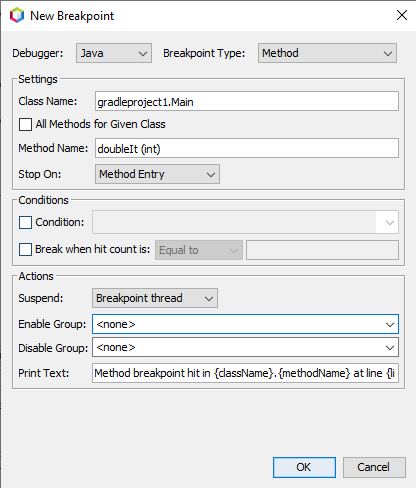Close the New Breakpoint dialog
This screenshot has height=488, width=416.
coord(402,15)
